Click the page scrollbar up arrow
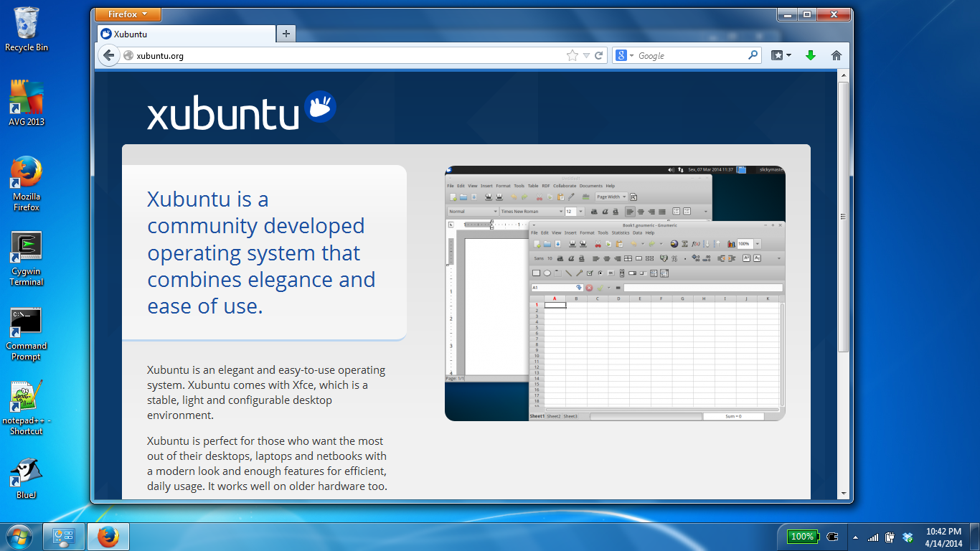Screen dimensions: 980x551 tap(844, 76)
